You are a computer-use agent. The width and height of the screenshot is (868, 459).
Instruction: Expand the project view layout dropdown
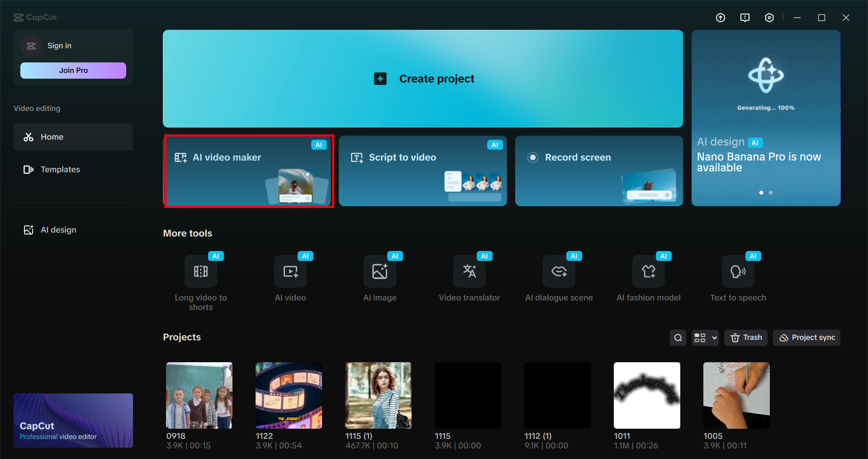coord(705,338)
